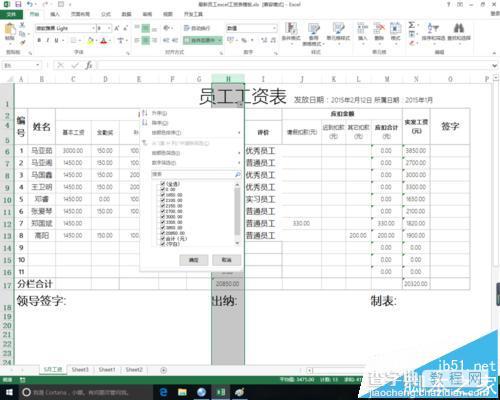Click the Undo arrow in the quick access toolbar
Viewport: 500px width, 400px height.
[30, 4]
